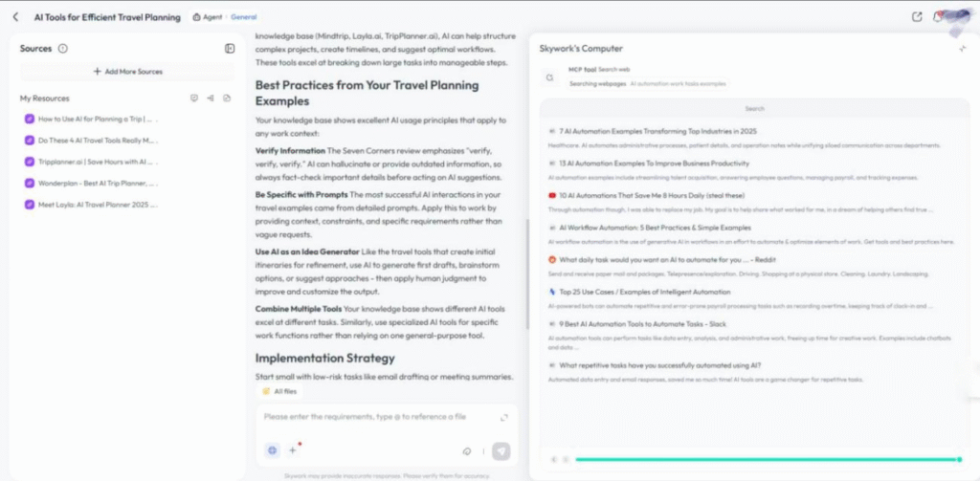
Task: Open the notifications bell icon
Action: [x=940, y=16]
